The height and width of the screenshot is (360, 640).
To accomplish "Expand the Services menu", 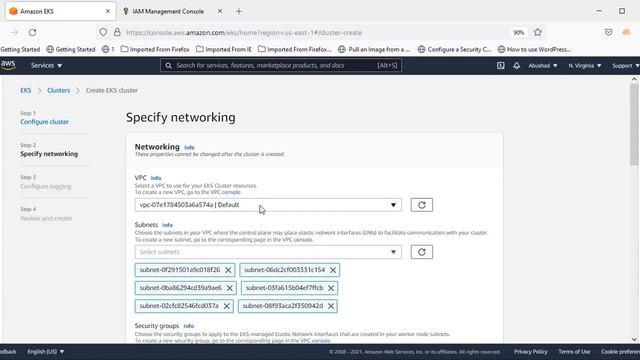I will point(46,65).
